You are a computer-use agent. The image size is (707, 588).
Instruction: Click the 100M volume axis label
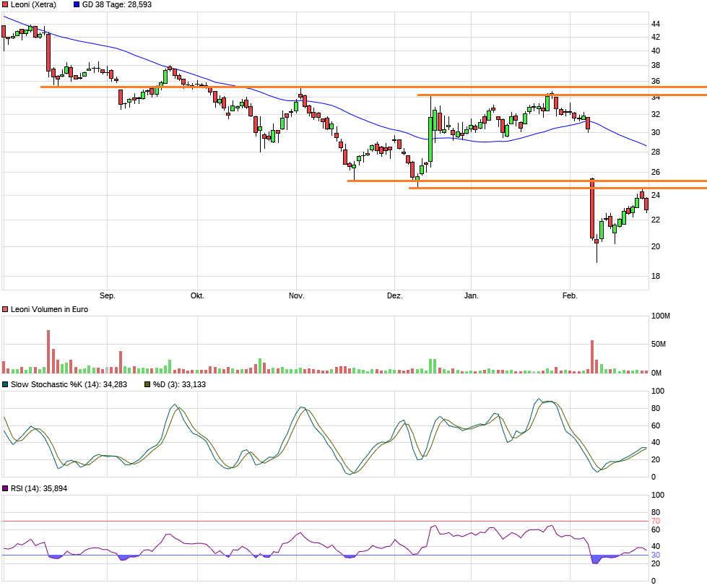point(661,316)
